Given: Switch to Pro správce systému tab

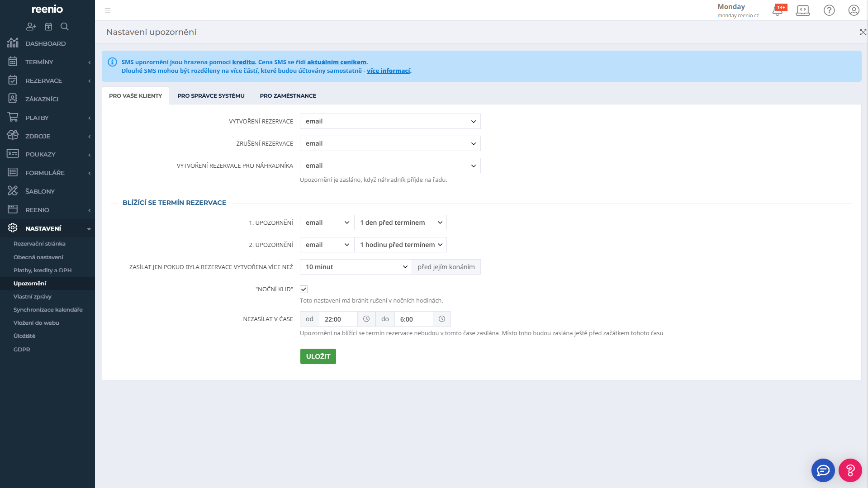Looking at the screenshot, I should [211, 95].
